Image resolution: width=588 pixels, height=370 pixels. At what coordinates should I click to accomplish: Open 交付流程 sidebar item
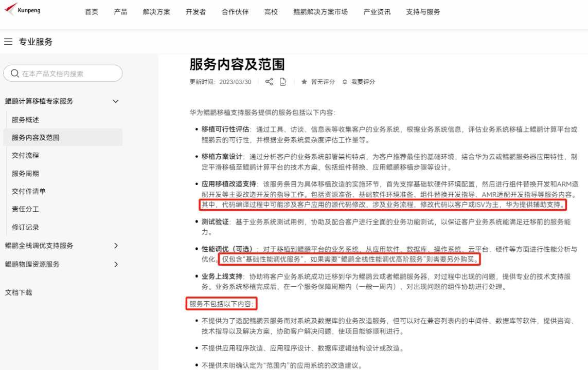26,155
